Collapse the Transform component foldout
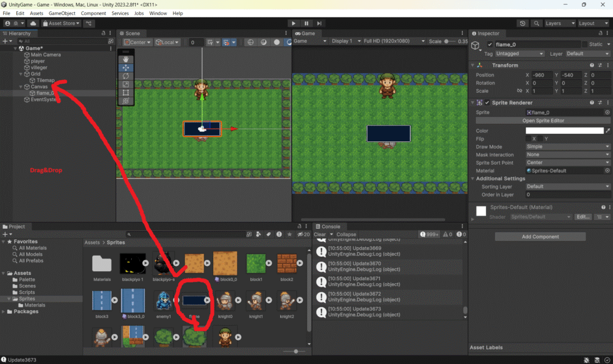The width and height of the screenshot is (613, 364). tap(473, 65)
